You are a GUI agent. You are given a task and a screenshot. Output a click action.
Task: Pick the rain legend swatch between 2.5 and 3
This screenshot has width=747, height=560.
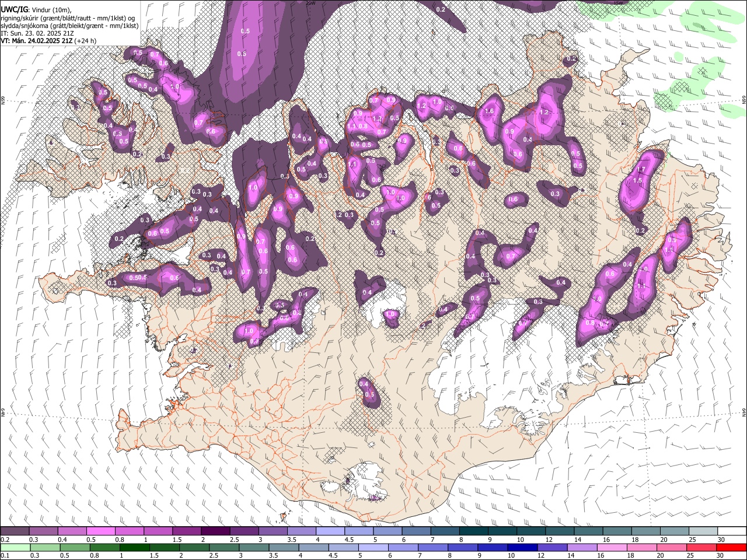pos(224,547)
